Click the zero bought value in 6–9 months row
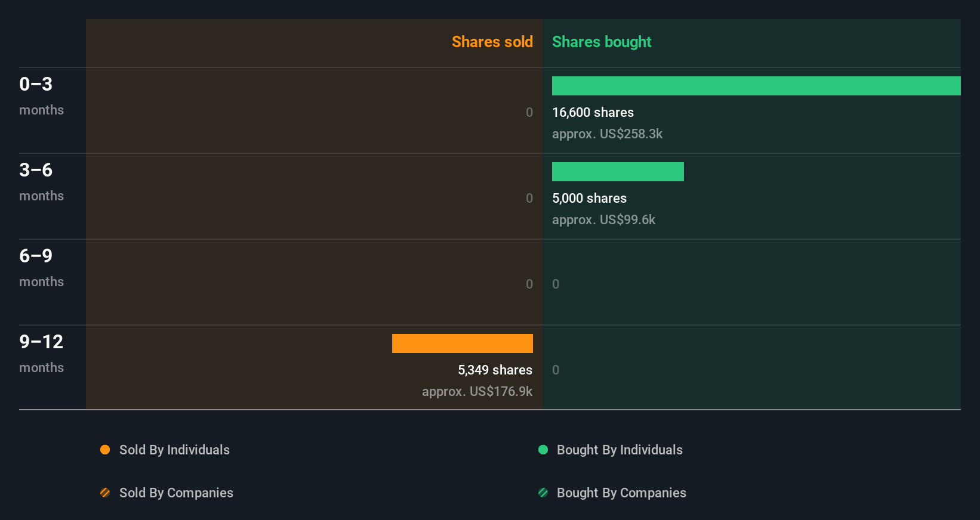980x520 pixels. pos(556,284)
